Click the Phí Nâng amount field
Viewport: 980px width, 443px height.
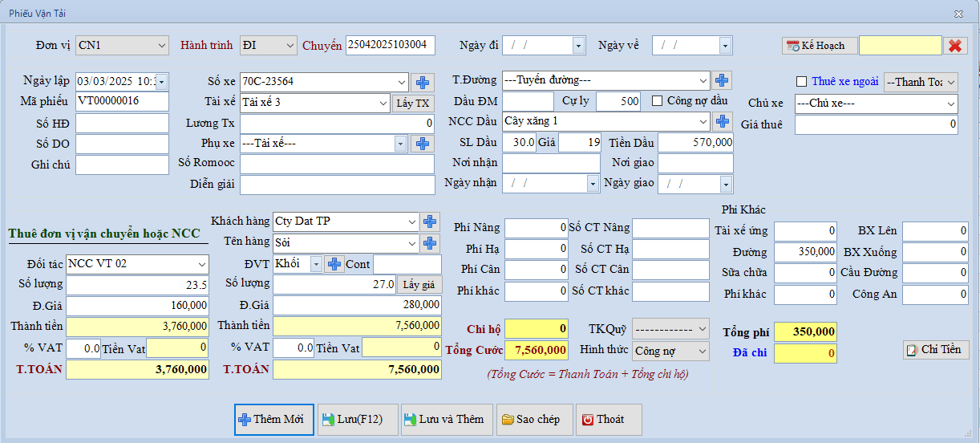point(537,228)
